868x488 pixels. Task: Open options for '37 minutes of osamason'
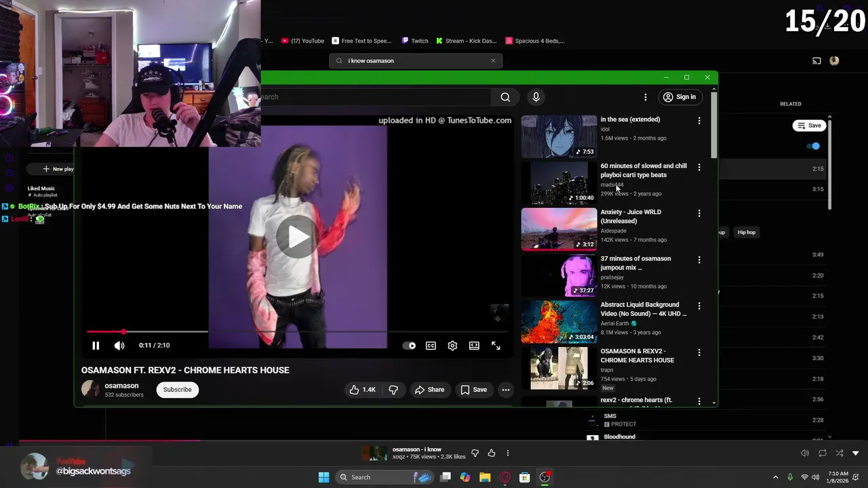(699, 260)
